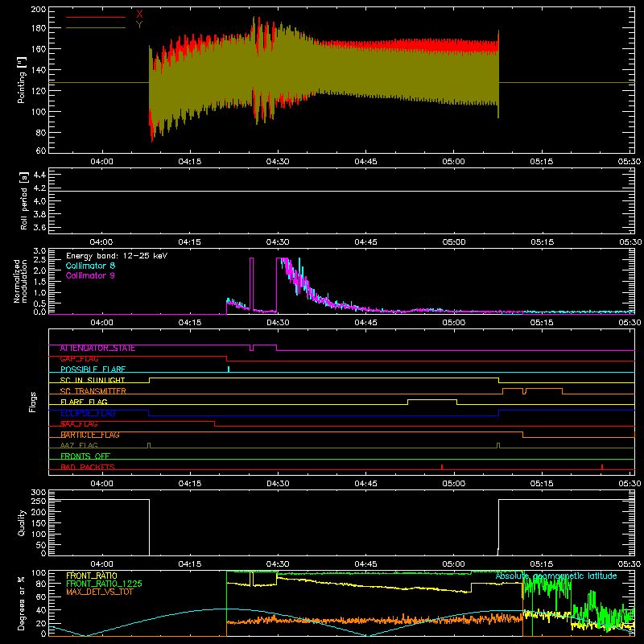Click the 300 value on Quality axis
644x644 pixels.
pos(38,493)
